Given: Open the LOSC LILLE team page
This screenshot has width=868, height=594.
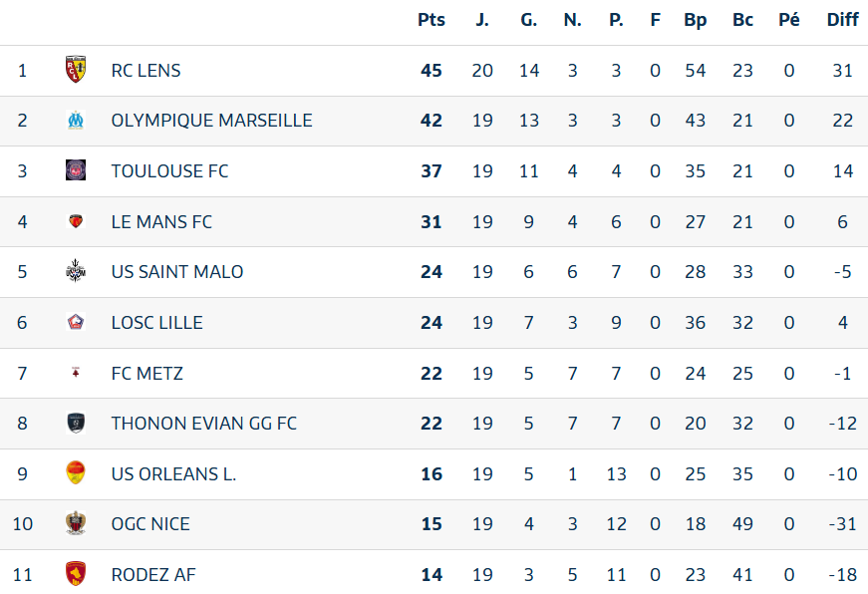Looking at the screenshot, I should [157, 323].
